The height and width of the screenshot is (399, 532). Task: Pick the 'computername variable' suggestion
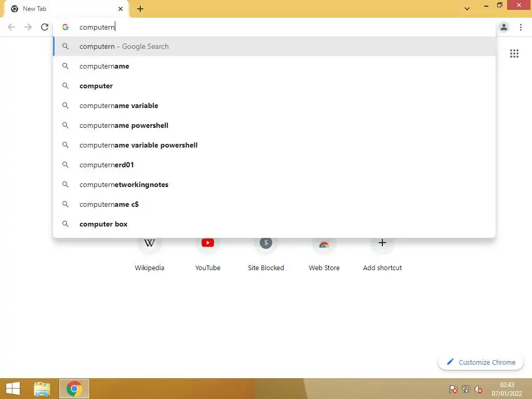point(274,105)
